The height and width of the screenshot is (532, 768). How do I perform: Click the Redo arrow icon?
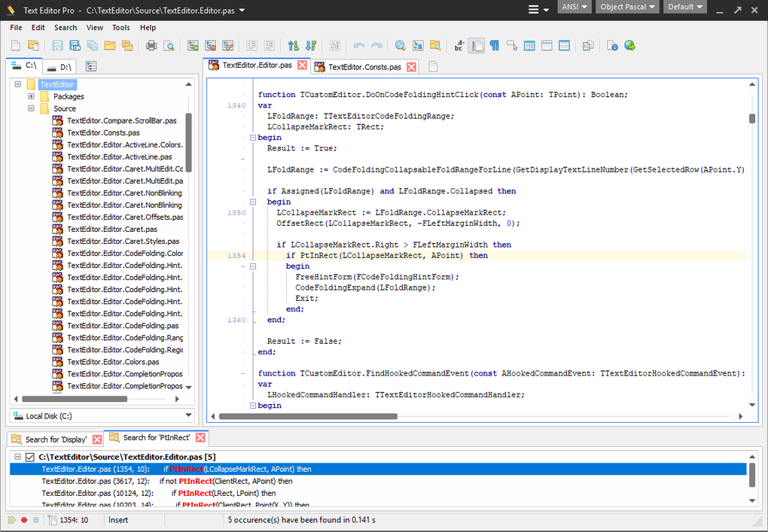click(376, 45)
